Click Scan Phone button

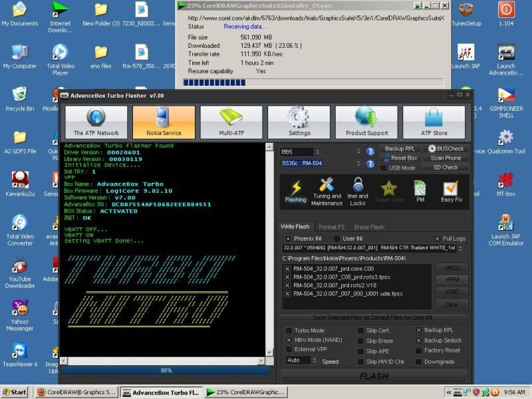pos(446,158)
